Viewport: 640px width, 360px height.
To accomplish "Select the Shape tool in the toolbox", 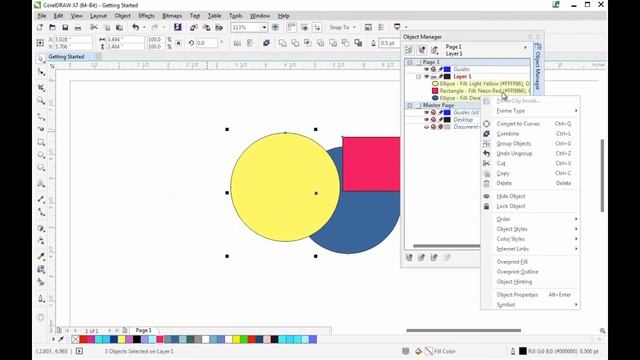I will [x=41, y=73].
